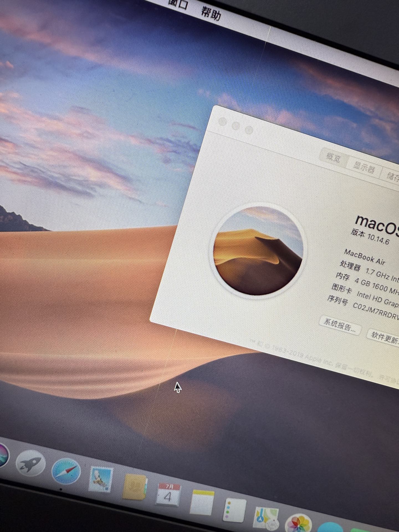Launch Safari from the Dock

pyautogui.click(x=66, y=471)
